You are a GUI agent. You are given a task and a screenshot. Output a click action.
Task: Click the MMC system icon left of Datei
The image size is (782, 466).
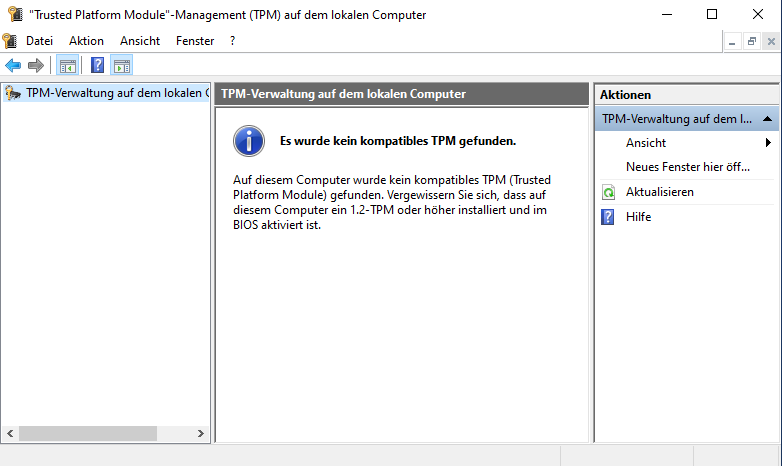(x=10, y=41)
